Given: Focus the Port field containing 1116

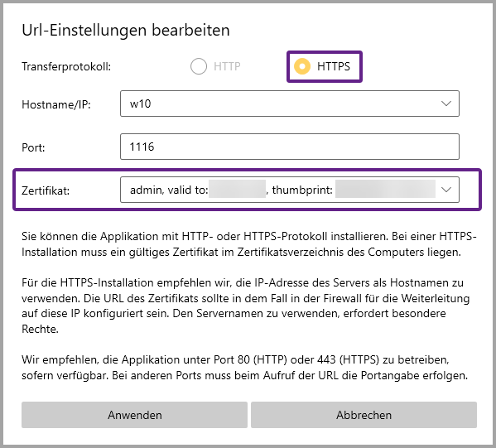Looking at the screenshot, I should (x=290, y=147).
